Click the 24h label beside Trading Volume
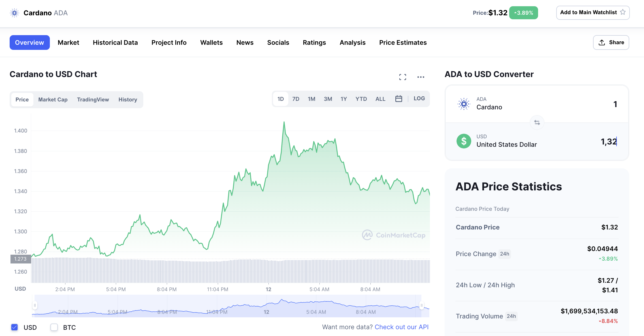Screen dimensions: 644x336 511,316
